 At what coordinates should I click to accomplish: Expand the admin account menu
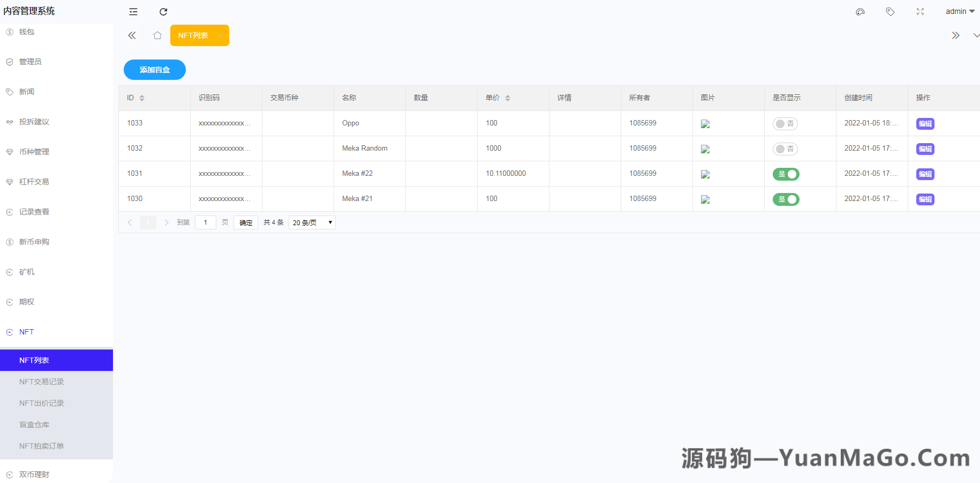click(959, 11)
